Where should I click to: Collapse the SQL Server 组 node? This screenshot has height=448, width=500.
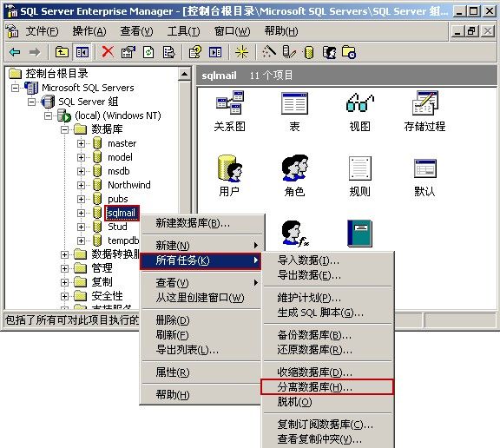pos(31,102)
